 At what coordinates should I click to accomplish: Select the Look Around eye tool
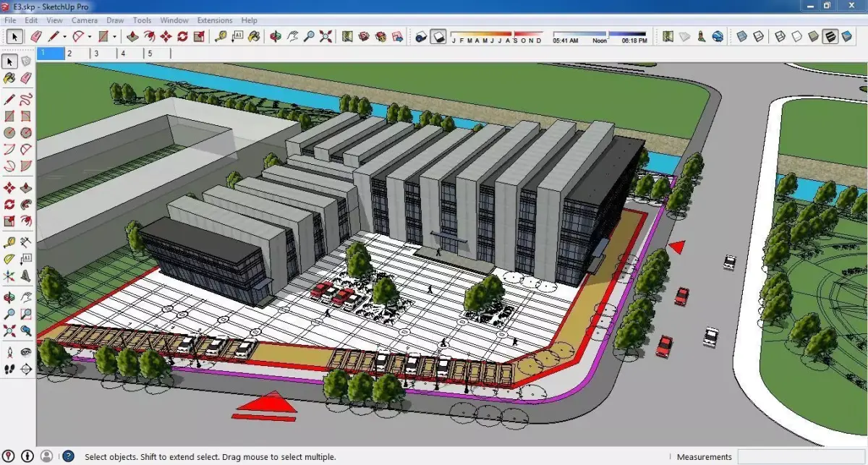(x=26, y=352)
